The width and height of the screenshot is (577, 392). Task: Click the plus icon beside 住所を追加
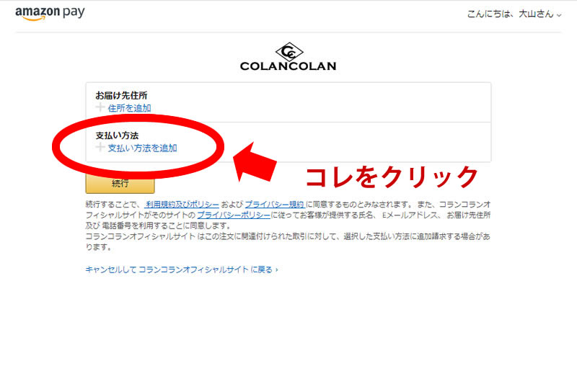[x=100, y=107]
